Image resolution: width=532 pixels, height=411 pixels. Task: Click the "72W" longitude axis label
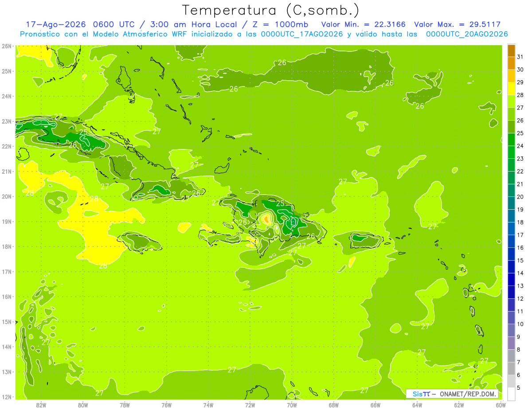click(x=250, y=405)
